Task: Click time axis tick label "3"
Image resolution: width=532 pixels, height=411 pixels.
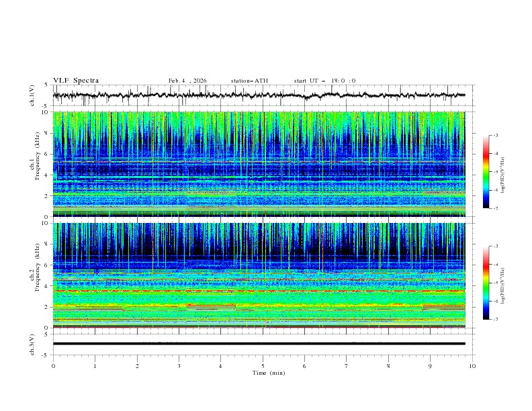Action: point(179,366)
